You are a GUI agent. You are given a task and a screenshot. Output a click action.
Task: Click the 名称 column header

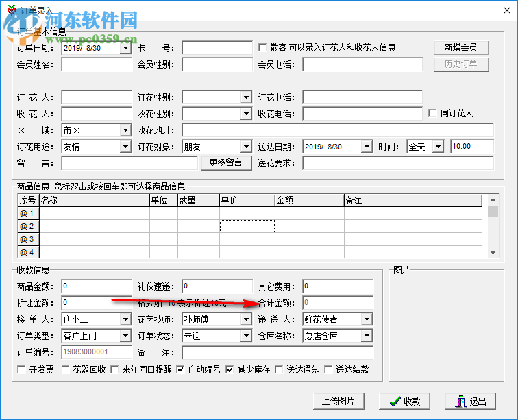95,200
